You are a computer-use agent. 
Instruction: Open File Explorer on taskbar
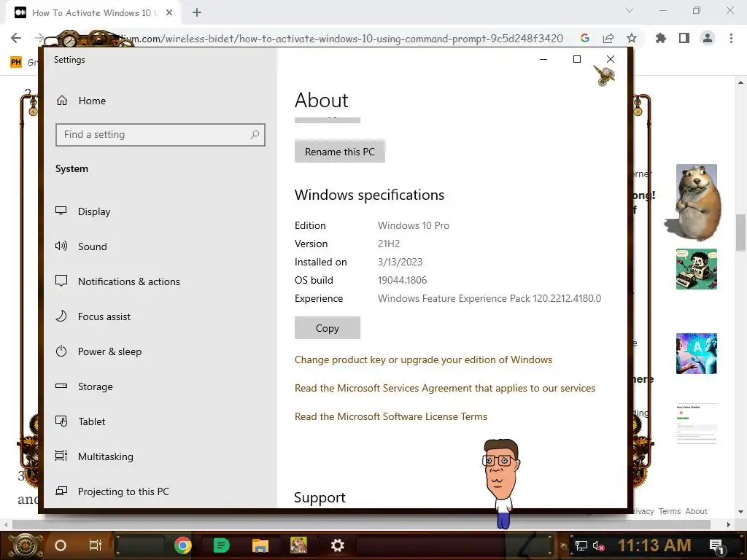260,545
